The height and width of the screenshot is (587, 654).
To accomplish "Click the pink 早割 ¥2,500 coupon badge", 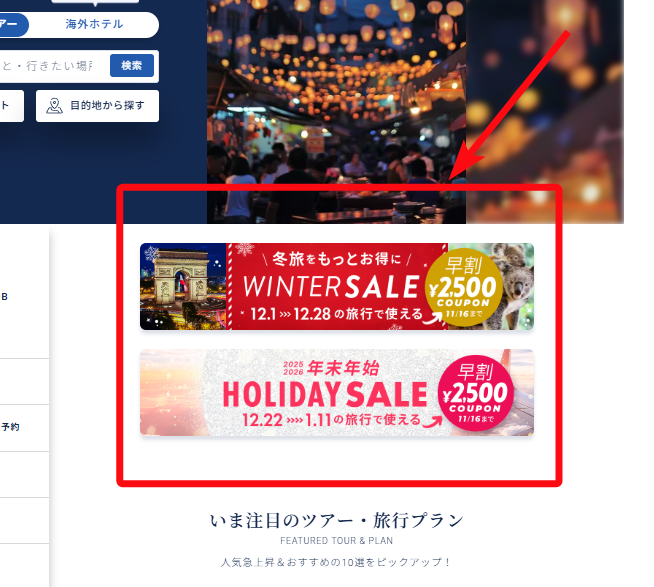I will (x=475, y=393).
